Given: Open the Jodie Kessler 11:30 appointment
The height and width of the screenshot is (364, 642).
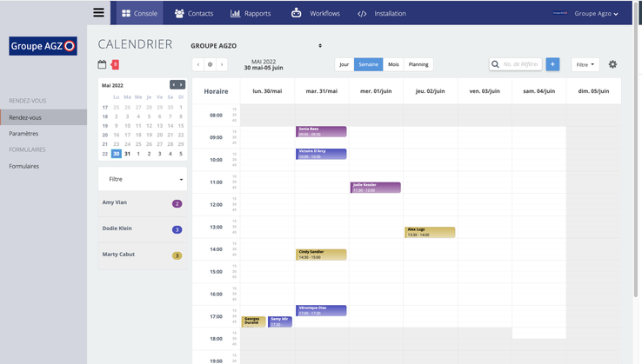Looking at the screenshot, I should pyautogui.click(x=376, y=188).
